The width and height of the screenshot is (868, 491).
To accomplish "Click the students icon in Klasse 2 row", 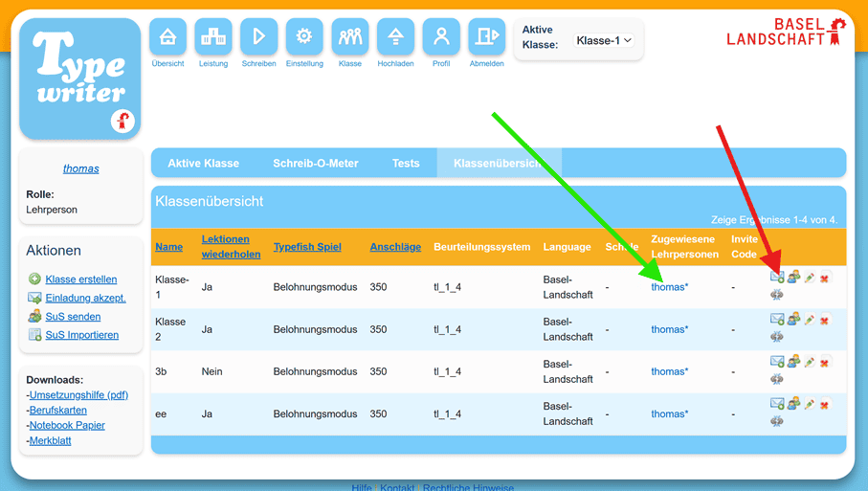I will coord(793,320).
